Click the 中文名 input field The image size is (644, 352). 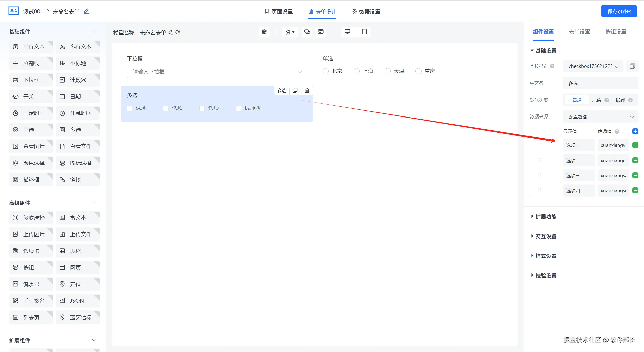click(600, 83)
